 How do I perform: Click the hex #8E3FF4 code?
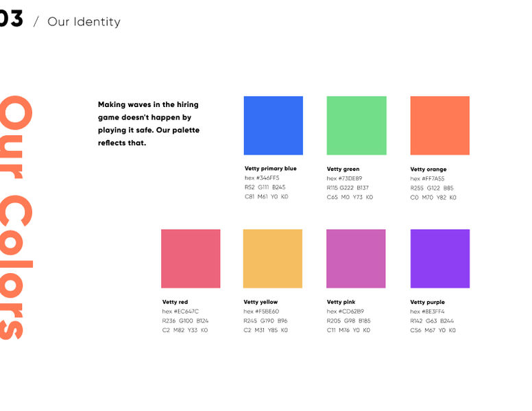click(428, 312)
